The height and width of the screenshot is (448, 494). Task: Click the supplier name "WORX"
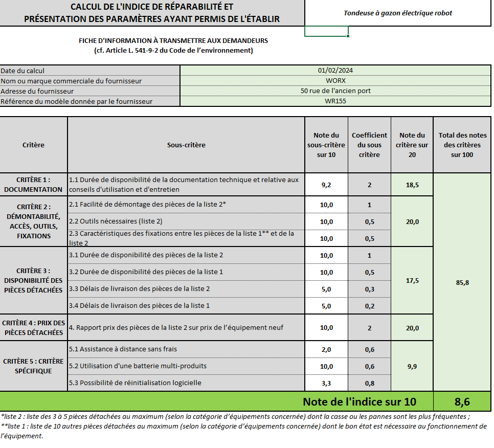pos(335,81)
